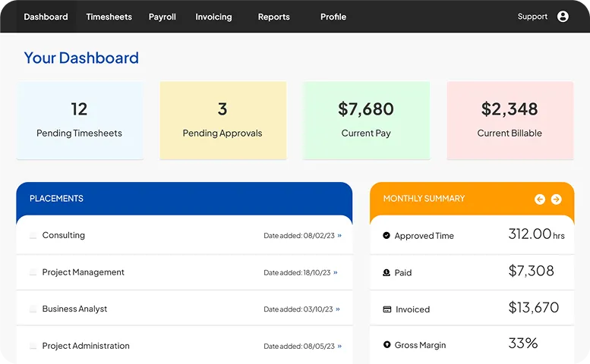Click the 312.00 hrs value
This screenshot has width=590, height=364.
[x=537, y=234]
